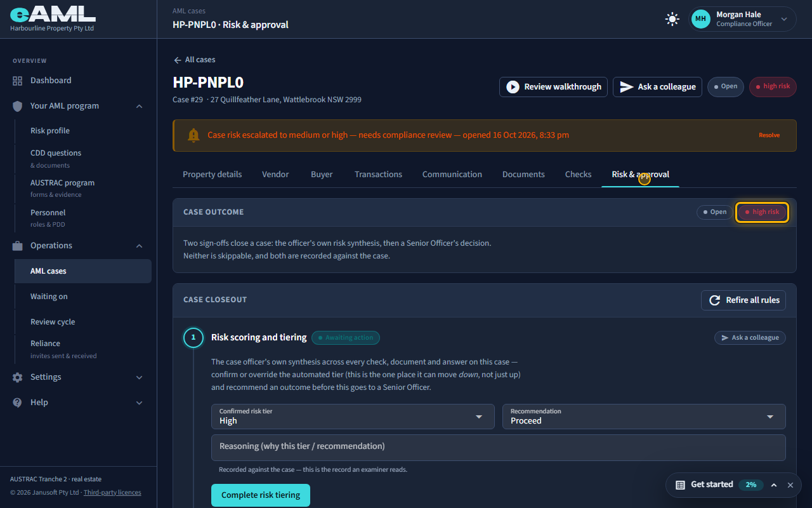Collapse the Operations section
The height and width of the screenshot is (508, 812).
140,246
